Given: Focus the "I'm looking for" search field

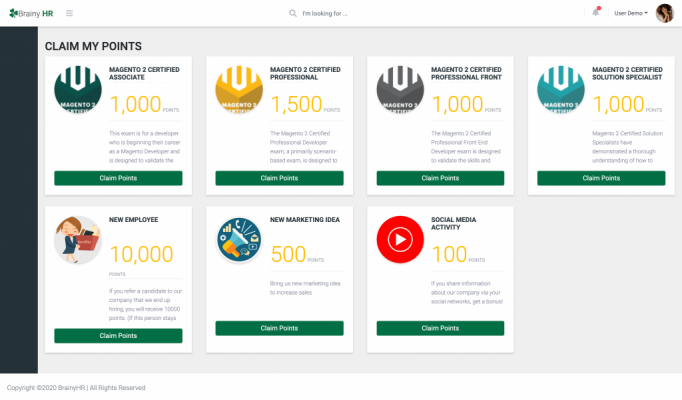Looking at the screenshot, I should 324,13.
